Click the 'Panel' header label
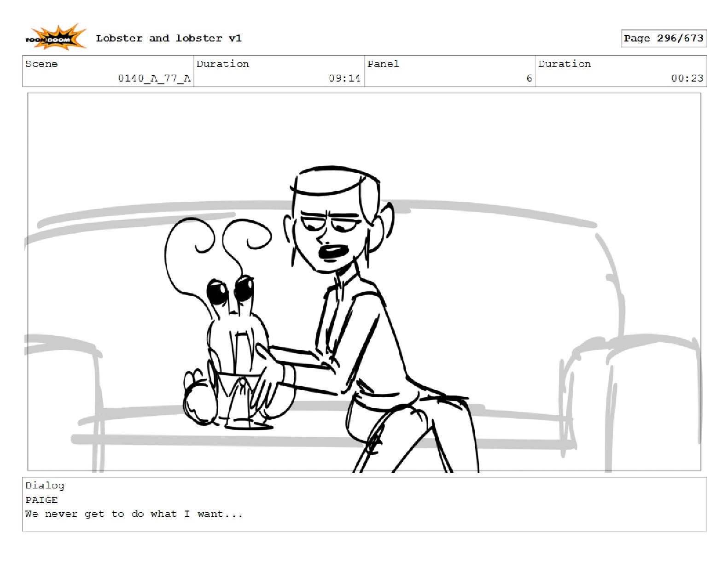This screenshot has width=728, height=564. click(383, 64)
